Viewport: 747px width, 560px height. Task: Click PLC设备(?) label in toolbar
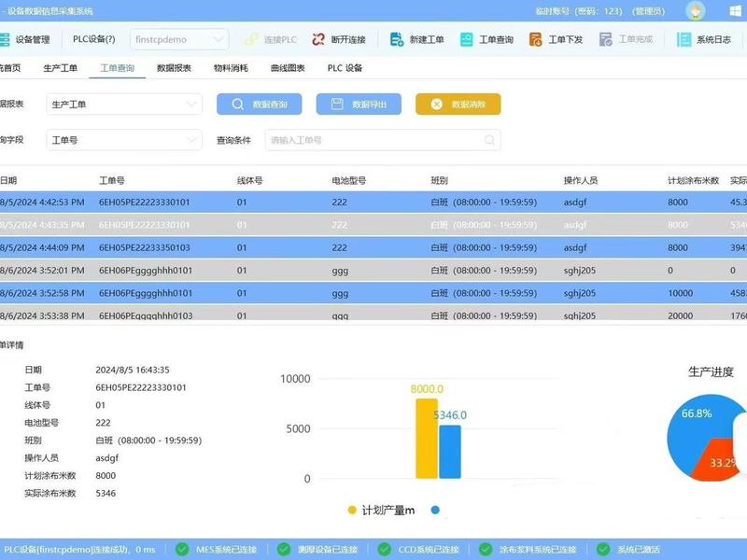click(94, 39)
